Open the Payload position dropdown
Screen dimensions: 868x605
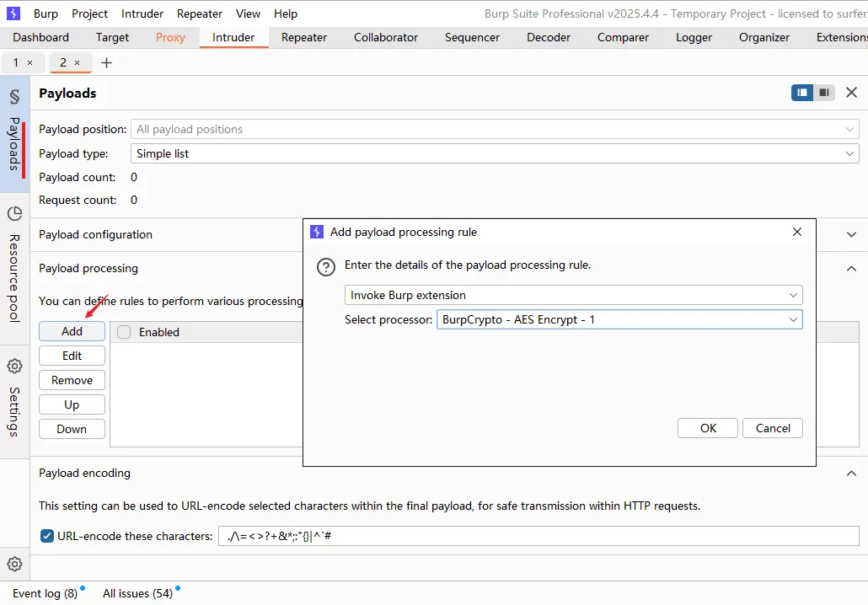(495, 129)
